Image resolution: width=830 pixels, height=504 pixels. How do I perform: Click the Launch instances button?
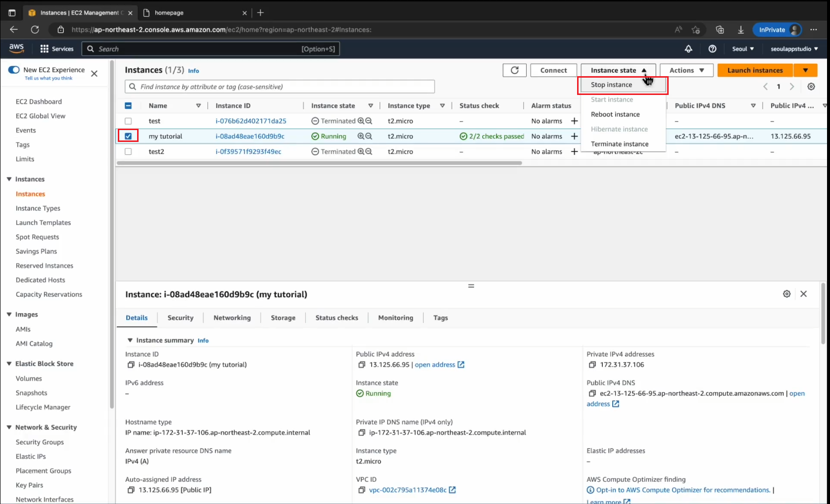(x=755, y=70)
